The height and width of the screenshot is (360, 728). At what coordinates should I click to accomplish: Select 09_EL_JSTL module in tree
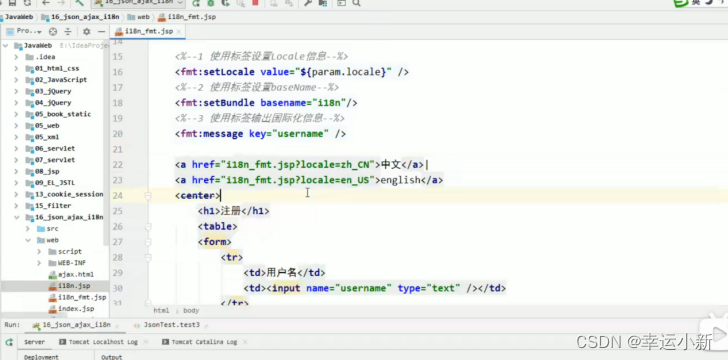tap(55, 183)
